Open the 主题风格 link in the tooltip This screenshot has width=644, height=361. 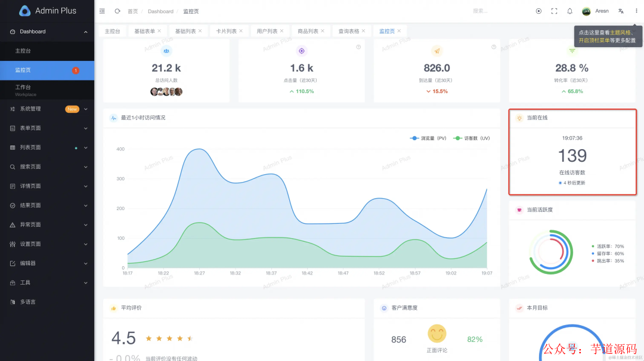pyautogui.click(x=620, y=32)
